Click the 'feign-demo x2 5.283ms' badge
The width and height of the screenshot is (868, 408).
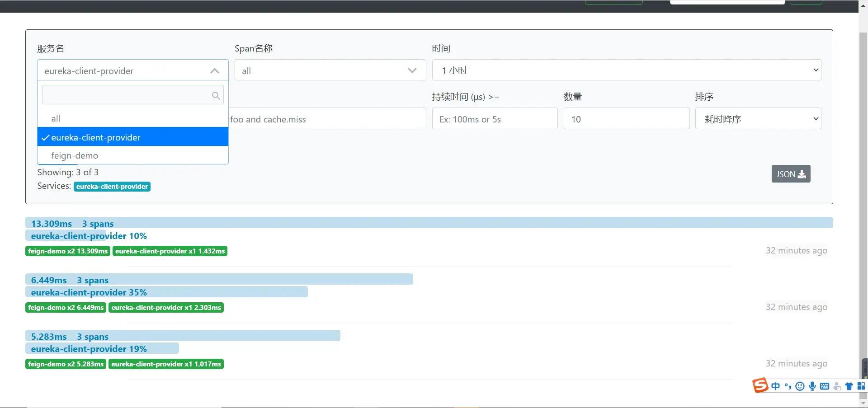point(66,364)
